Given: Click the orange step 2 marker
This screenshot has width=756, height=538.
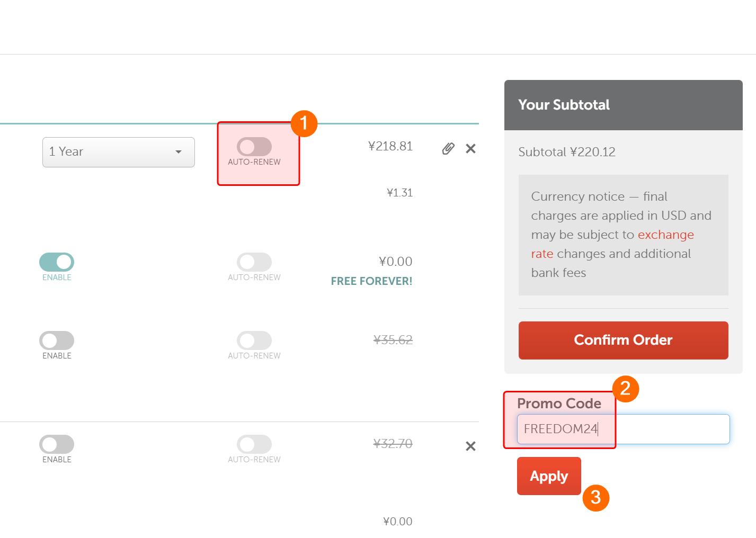Looking at the screenshot, I should pyautogui.click(x=625, y=389).
